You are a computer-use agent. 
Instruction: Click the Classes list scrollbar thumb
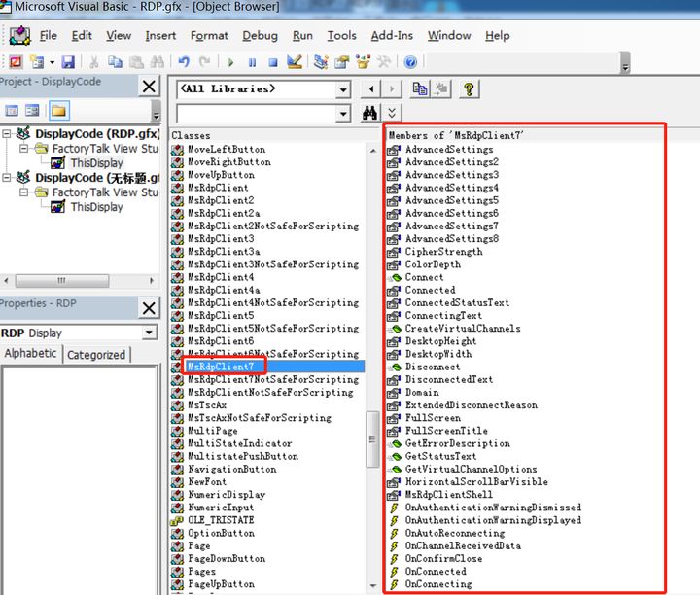tap(372, 439)
